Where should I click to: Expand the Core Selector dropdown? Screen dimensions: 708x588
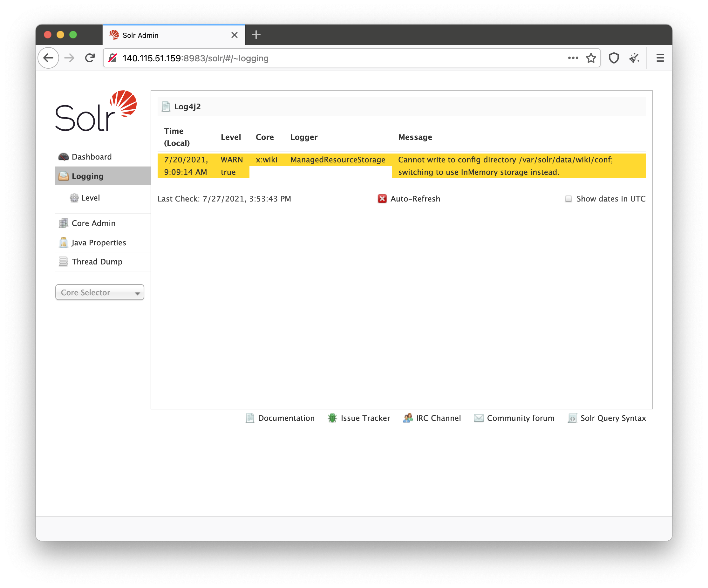click(100, 292)
